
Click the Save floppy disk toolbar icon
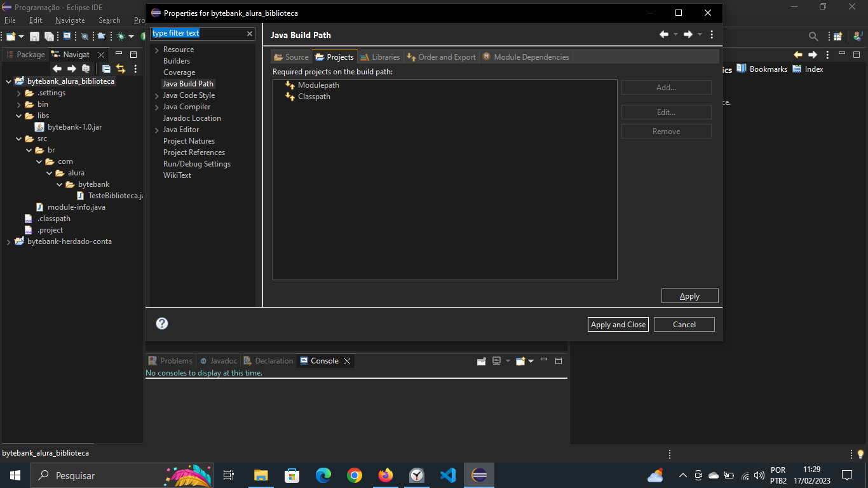[x=34, y=36]
